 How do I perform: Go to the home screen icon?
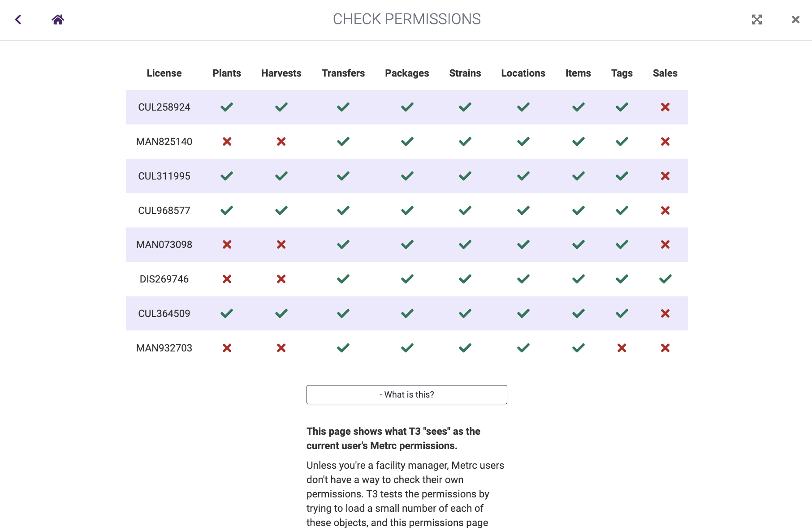pyautogui.click(x=58, y=19)
